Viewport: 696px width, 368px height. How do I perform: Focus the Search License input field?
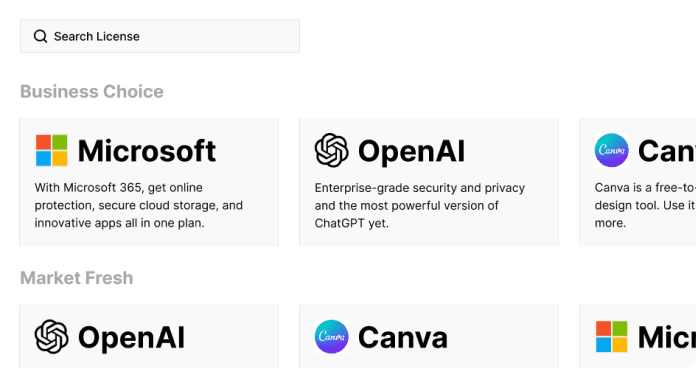point(160,36)
